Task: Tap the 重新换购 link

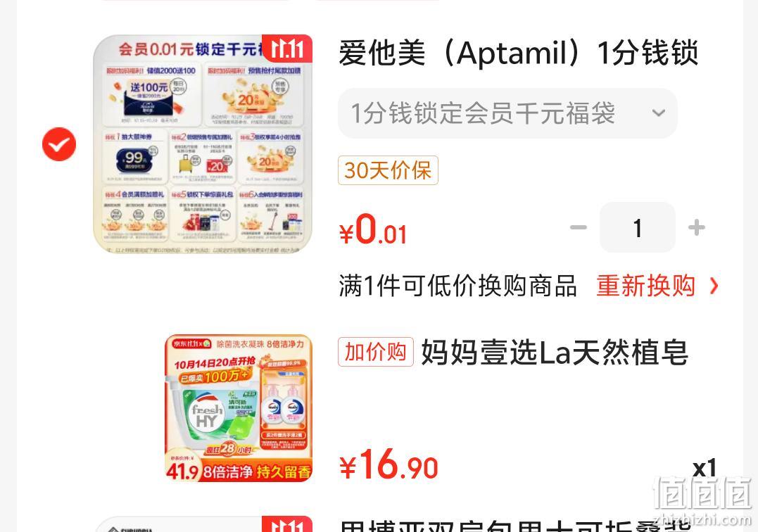Action: [x=645, y=286]
